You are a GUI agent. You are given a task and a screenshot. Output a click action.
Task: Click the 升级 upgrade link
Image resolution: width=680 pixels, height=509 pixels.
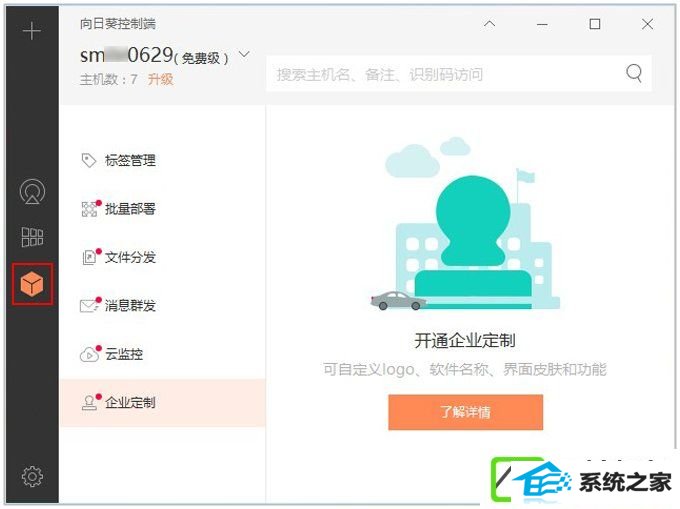click(160, 79)
